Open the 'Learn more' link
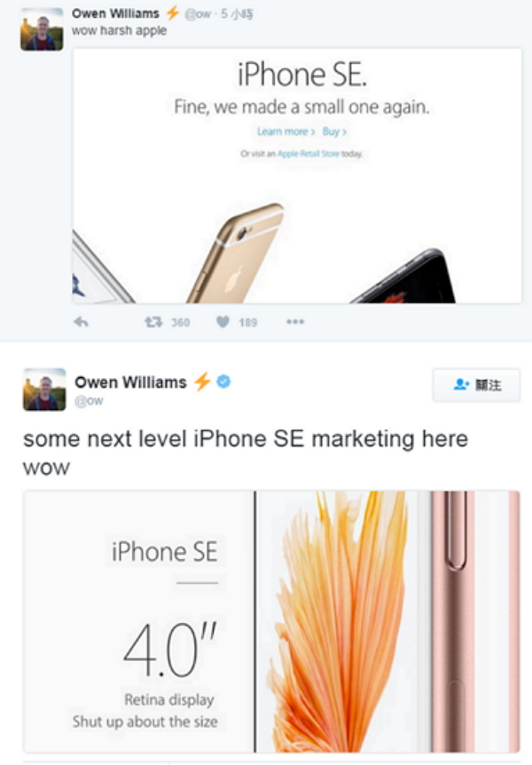 (x=286, y=131)
